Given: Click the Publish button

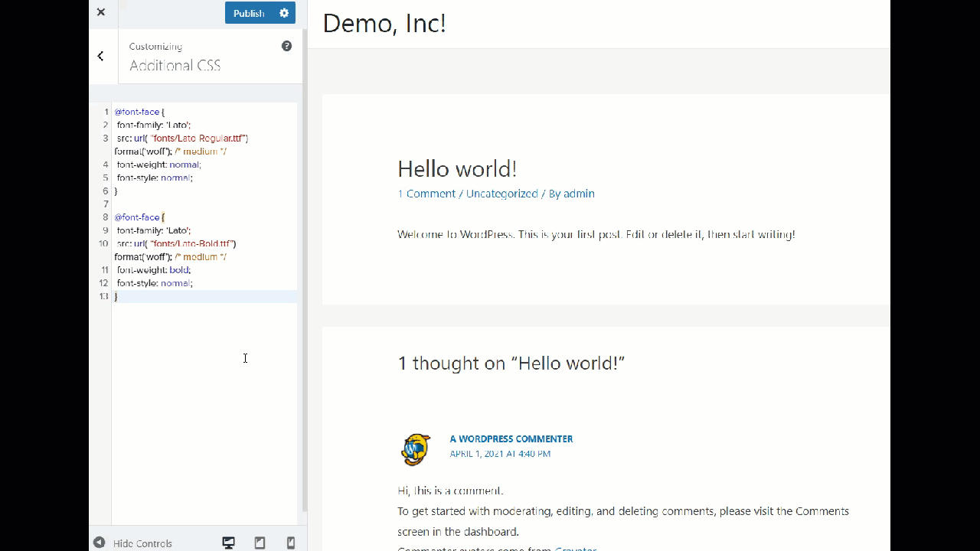Looking at the screenshot, I should click(x=249, y=13).
